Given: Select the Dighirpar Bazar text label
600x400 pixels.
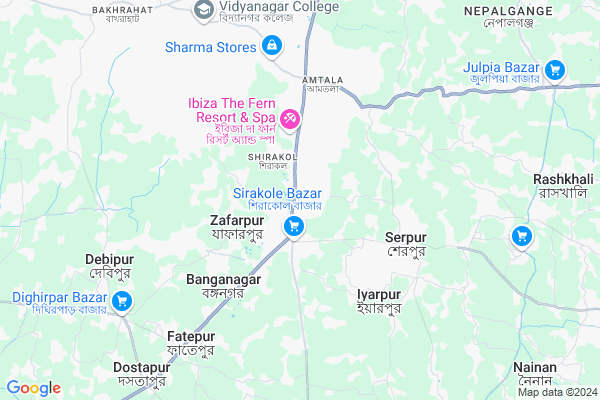Looking at the screenshot, I should (x=60, y=297).
